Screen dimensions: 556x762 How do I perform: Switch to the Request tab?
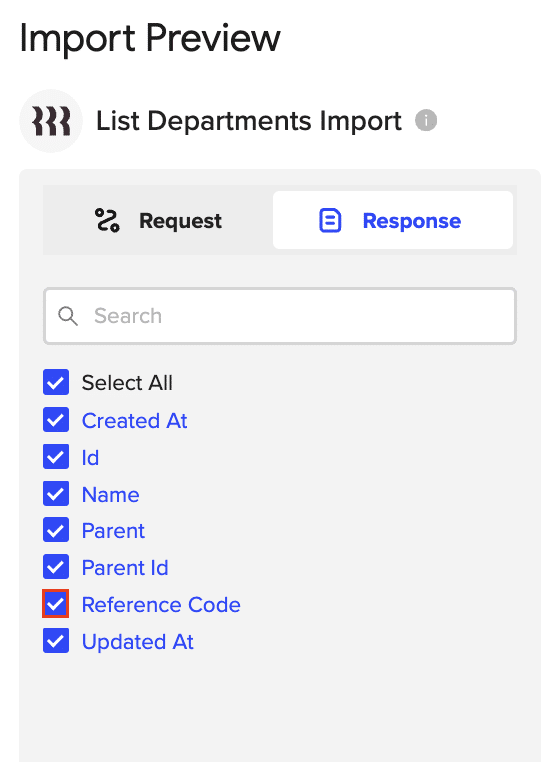coord(158,220)
